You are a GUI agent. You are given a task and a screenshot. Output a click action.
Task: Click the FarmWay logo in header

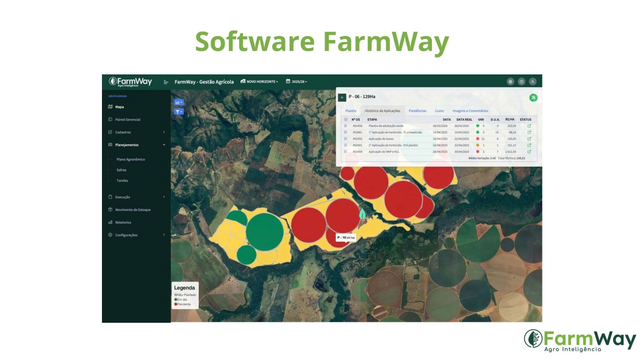point(131,82)
